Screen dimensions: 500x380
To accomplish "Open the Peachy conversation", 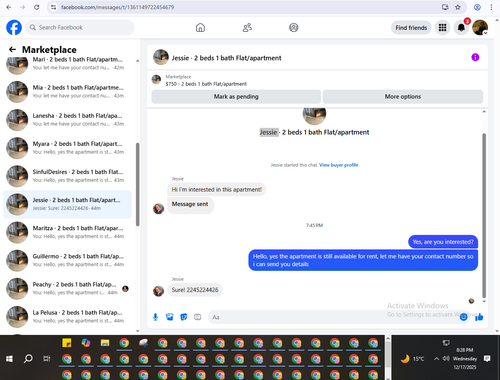I will click(68, 289).
